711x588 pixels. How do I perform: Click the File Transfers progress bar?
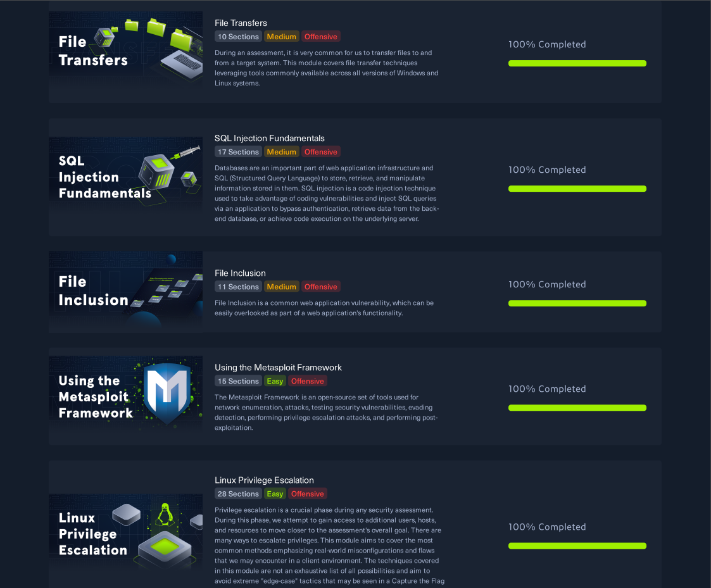coord(577,63)
